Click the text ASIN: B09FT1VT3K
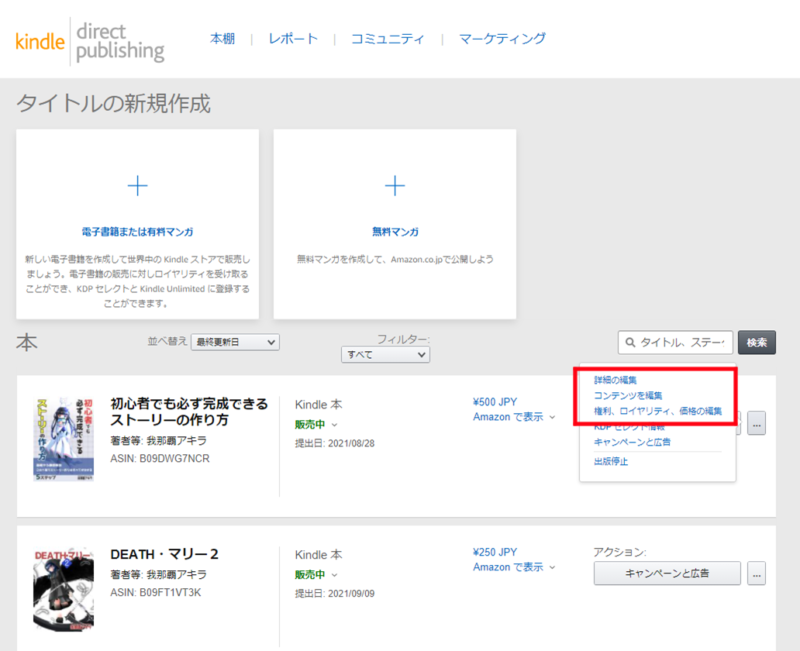This screenshot has height=651, width=800. tap(156, 592)
